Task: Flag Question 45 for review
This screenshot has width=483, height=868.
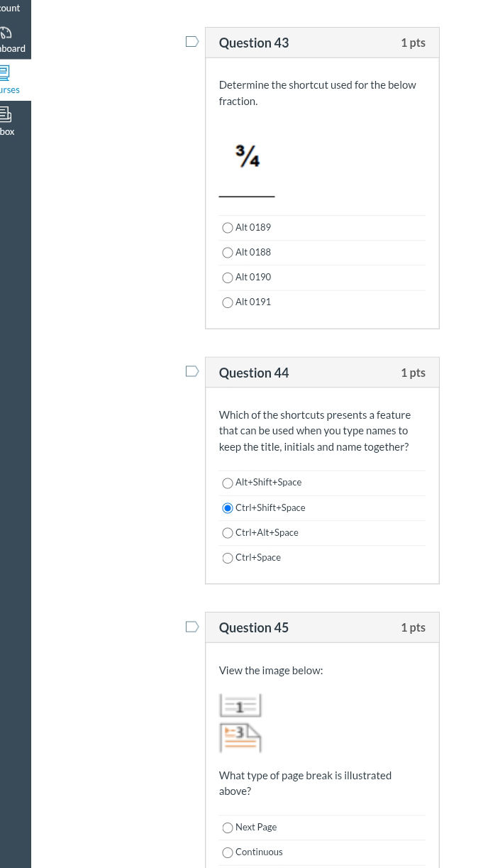Action: click(191, 626)
